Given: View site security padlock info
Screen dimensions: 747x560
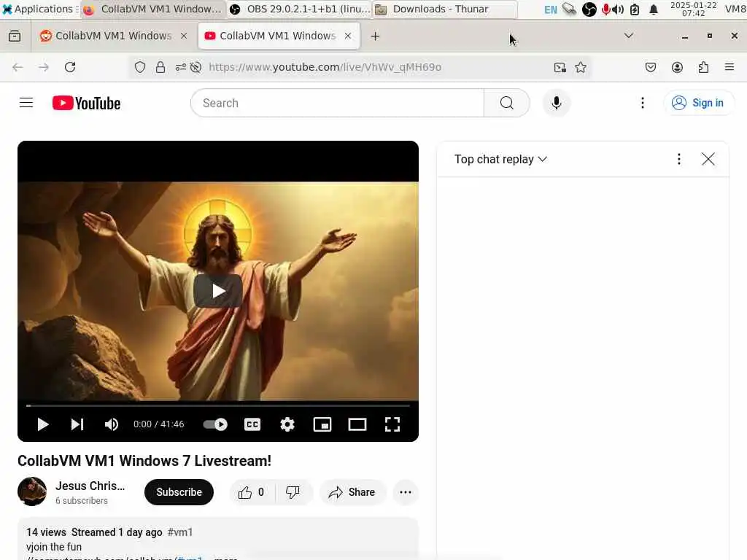Looking at the screenshot, I should coord(160,67).
